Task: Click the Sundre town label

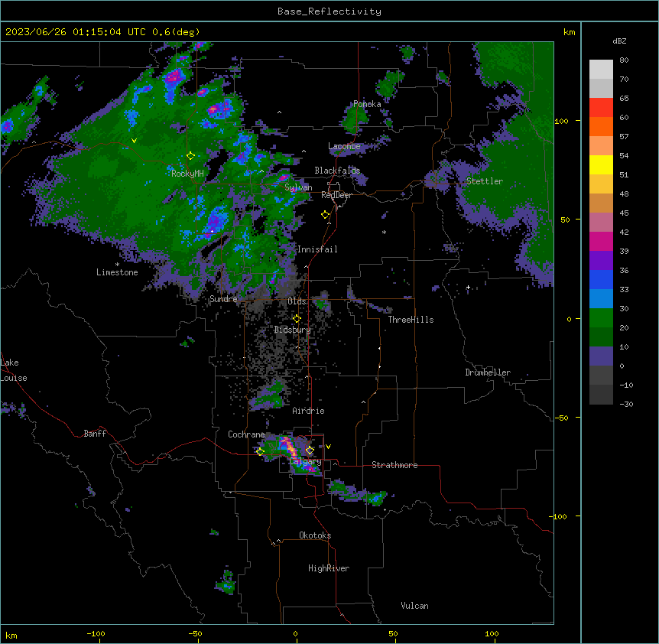Action: tap(223, 299)
